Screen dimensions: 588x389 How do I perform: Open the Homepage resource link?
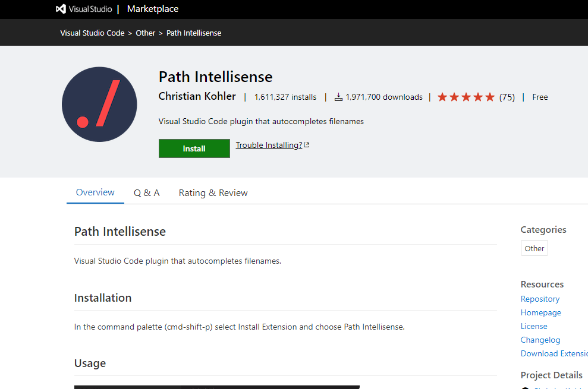tap(540, 312)
